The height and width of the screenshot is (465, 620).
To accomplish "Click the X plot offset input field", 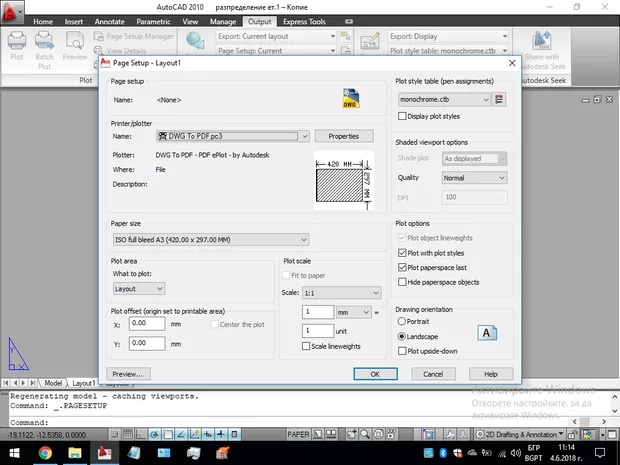I will coord(147,324).
